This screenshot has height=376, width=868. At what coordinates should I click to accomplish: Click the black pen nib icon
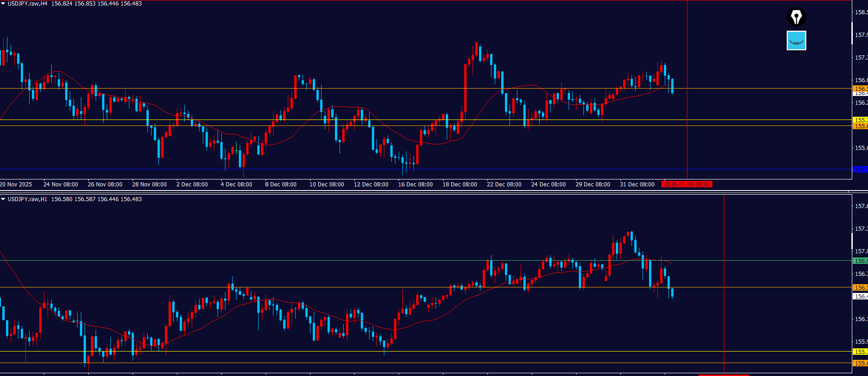tap(796, 17)
